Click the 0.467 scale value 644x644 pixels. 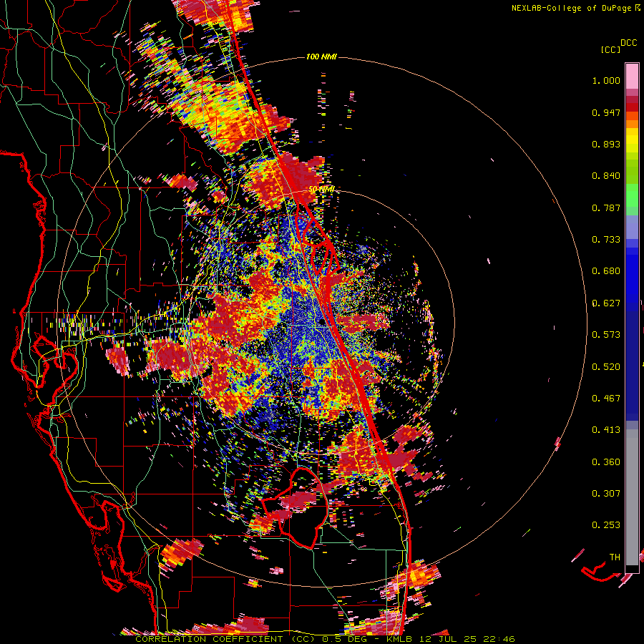point(606,399)
